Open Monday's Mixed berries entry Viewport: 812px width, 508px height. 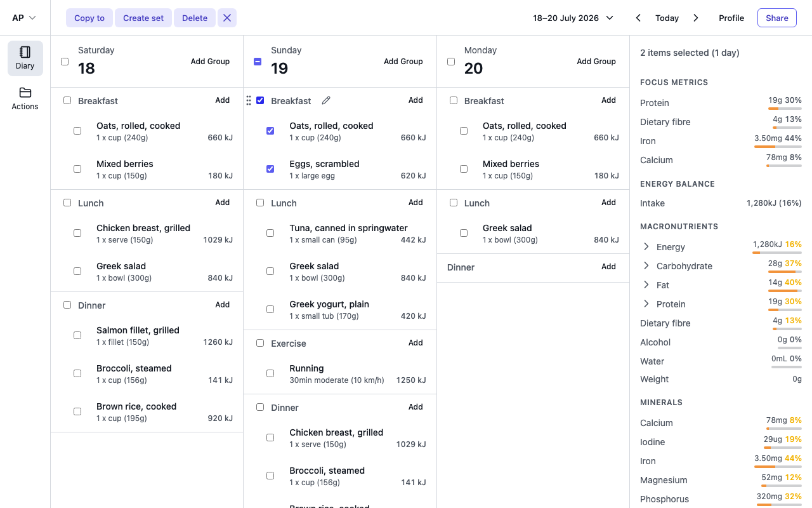[533, 169]
